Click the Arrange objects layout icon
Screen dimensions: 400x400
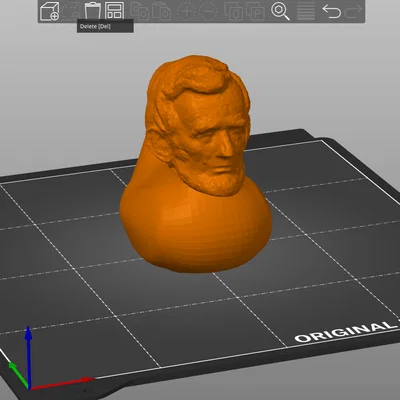pyautogui.click(x=114, y=11)
